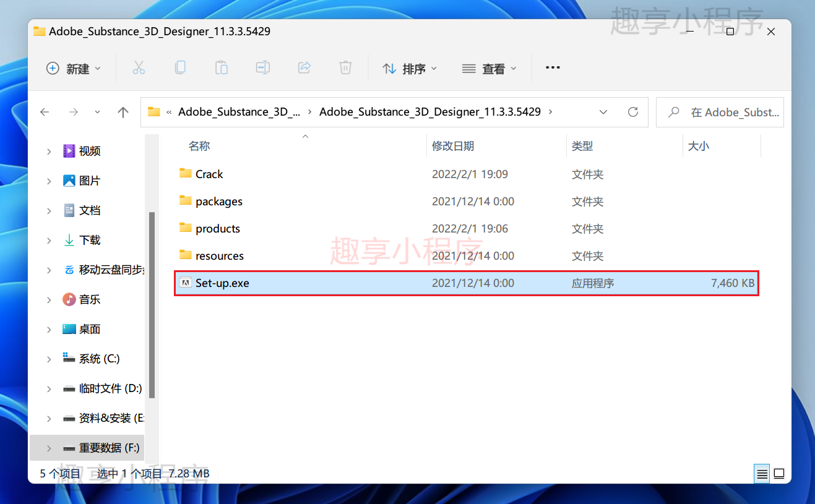
Task: Click the resources folder icon
Action: (185, 255)
